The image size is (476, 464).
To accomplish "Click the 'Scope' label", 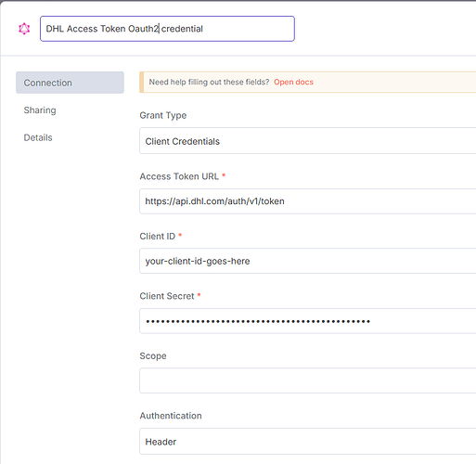I will click(153, 355).
